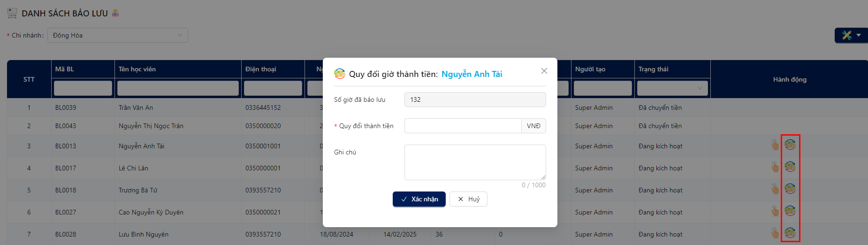Click the Số giờ đã bảo lưu field
Viewport: 868px width, 245px height.
(475, 100)
